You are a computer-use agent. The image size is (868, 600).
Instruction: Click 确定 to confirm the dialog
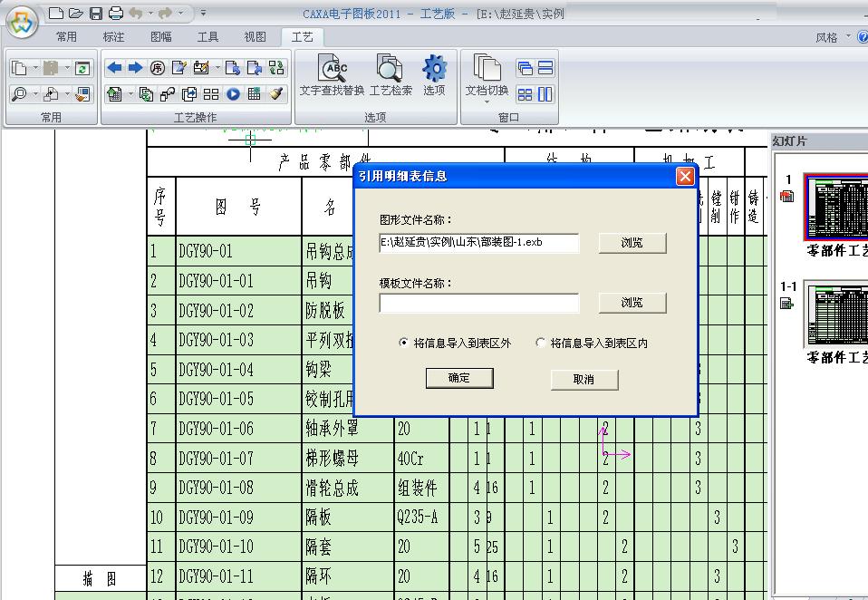(x=459, y=378)
